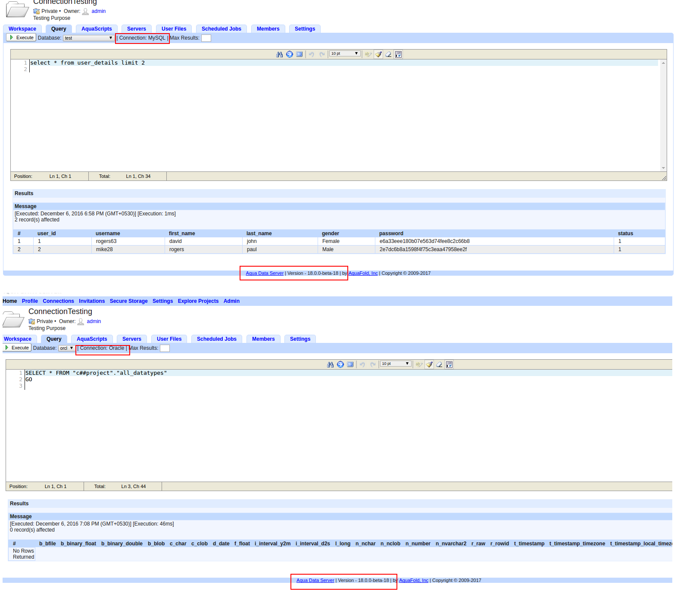This screenshot has height=616, width=674.
Task: Click the resize grip at MySQL editor corner
Action: pyautogui.click(x=664, y=177)
